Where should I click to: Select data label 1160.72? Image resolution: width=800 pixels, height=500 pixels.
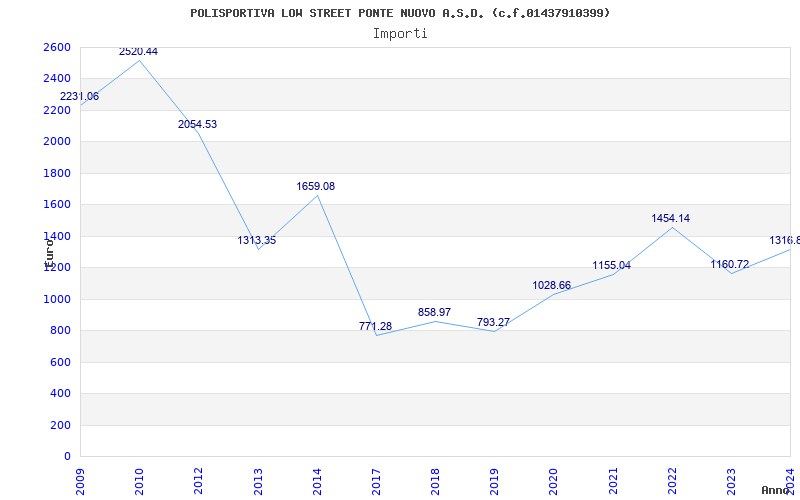pos(730,264)
